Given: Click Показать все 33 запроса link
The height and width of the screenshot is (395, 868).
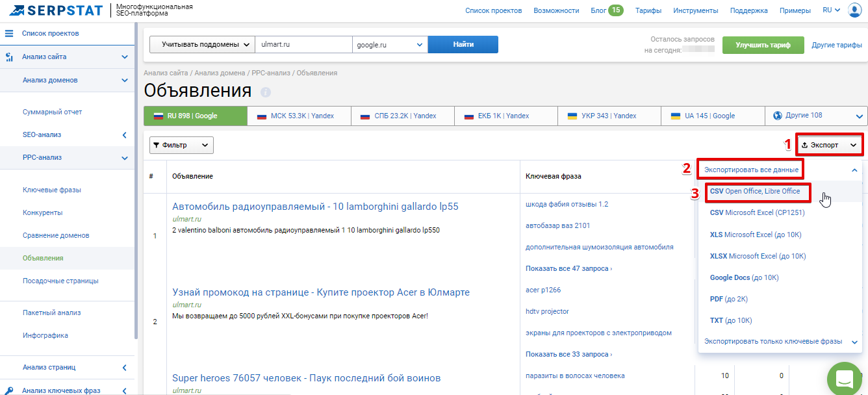Looking at the screenshot, I should point(568,355).
